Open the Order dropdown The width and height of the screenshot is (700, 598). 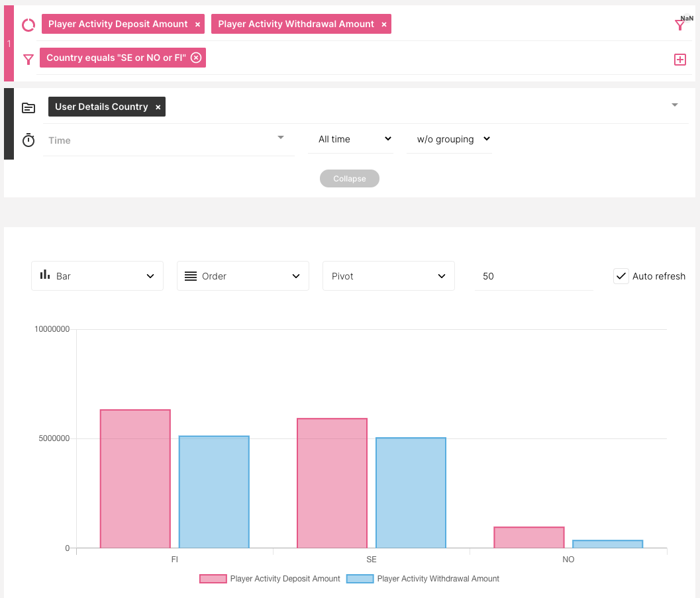pyautogui.click(x=243, y=276)
